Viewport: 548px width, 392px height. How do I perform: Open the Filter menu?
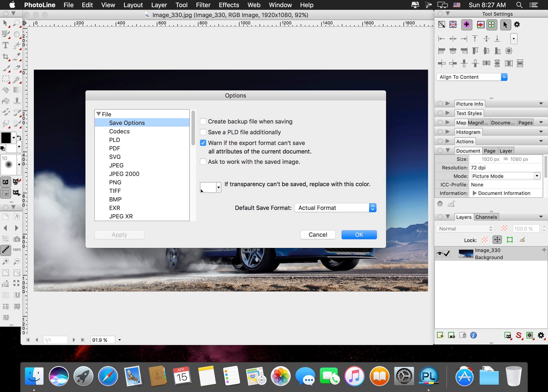point(203,5)
